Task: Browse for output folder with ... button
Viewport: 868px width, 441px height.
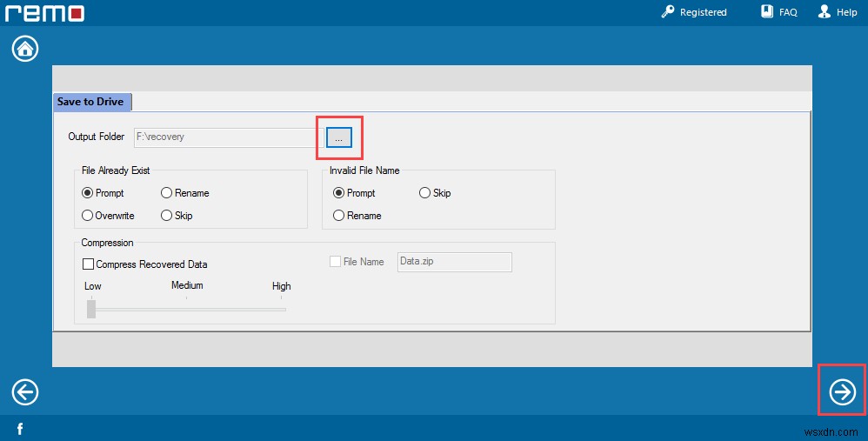Action: tap(339, 137)
